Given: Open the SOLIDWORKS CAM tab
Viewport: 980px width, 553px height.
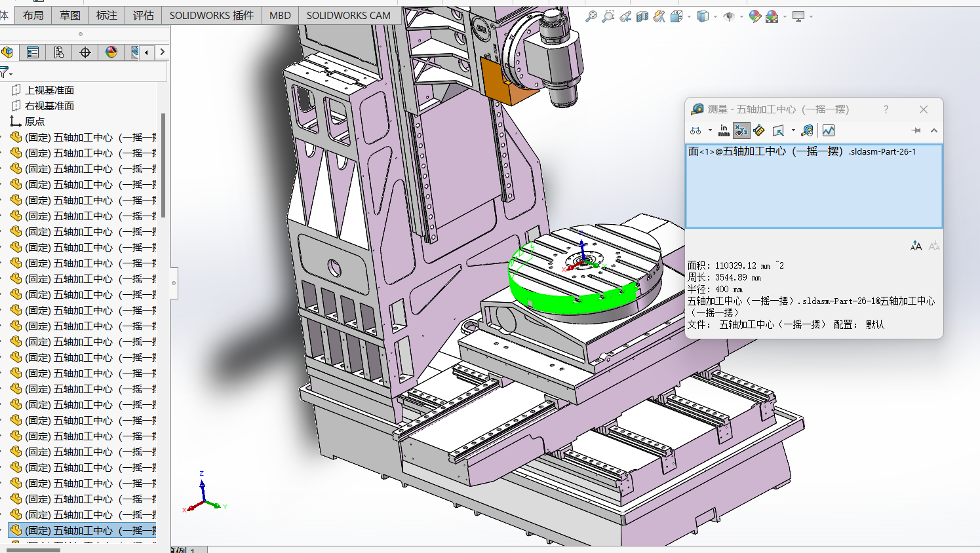Looking at the screenshot, I should click(x=349, y=15).
